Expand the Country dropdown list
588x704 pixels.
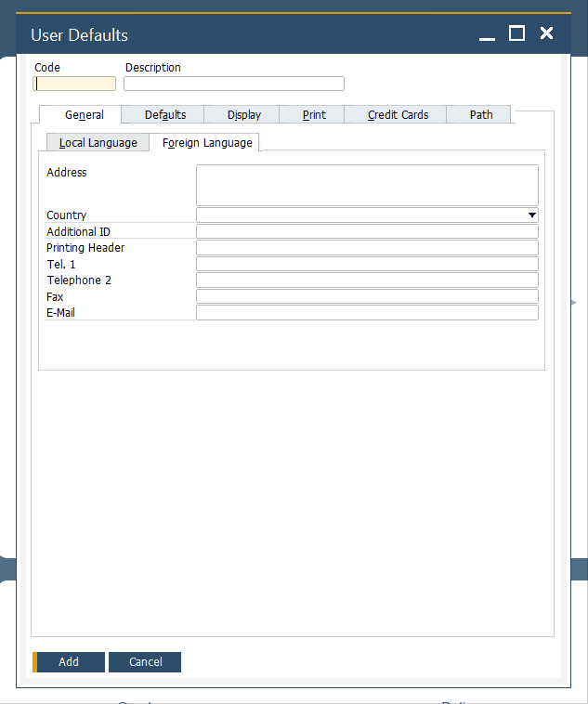(x=531, y=215)
